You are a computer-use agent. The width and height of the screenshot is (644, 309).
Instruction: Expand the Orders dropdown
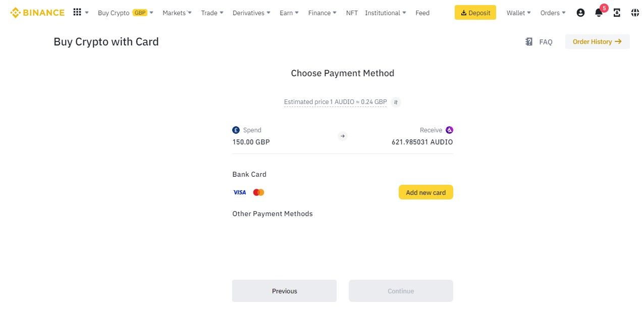[553, 13]
